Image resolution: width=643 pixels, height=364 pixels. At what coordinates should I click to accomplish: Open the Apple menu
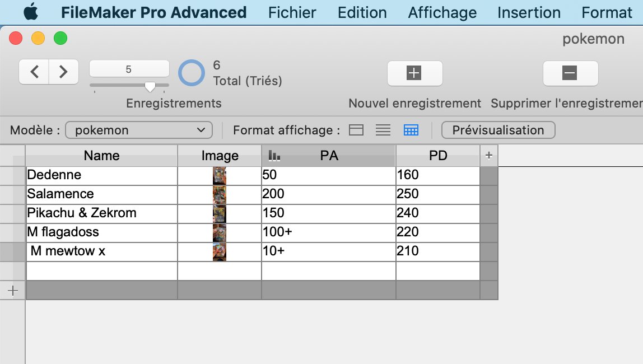click(x=31, y=12)
